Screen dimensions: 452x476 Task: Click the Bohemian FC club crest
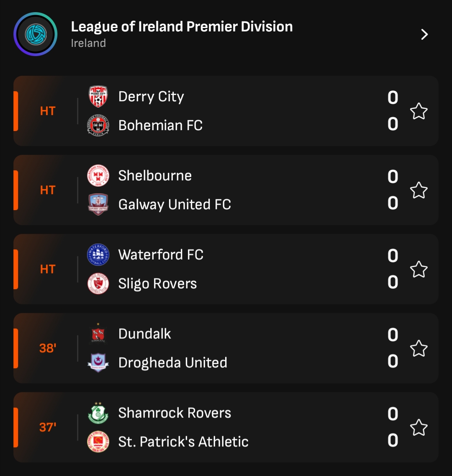[x=98, y=125]
